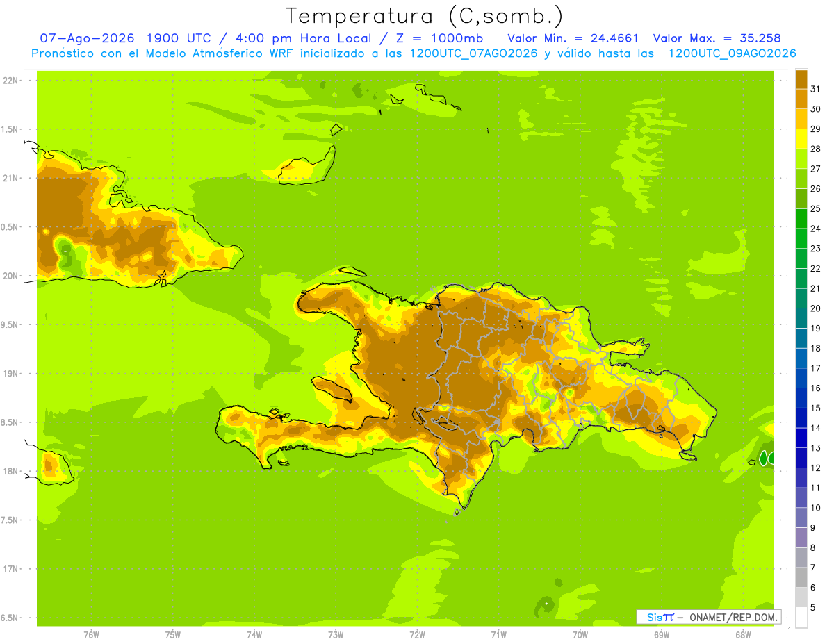The image size is (834, 644).
Task: Pick the lime-green segment between 26 and 27
Action: click(x=801, y=179)
